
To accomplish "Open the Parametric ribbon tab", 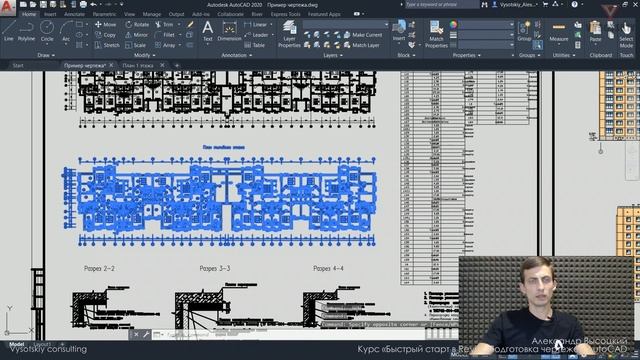I will coord(104,14).
